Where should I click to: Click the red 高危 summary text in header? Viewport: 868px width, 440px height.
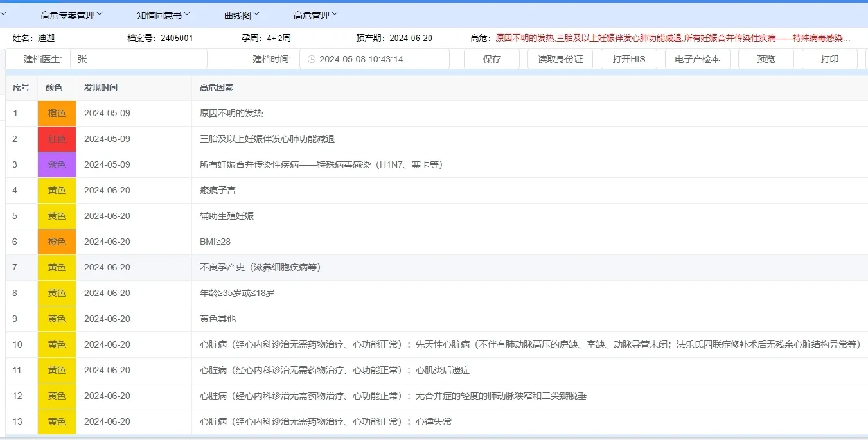pos(673,38)
